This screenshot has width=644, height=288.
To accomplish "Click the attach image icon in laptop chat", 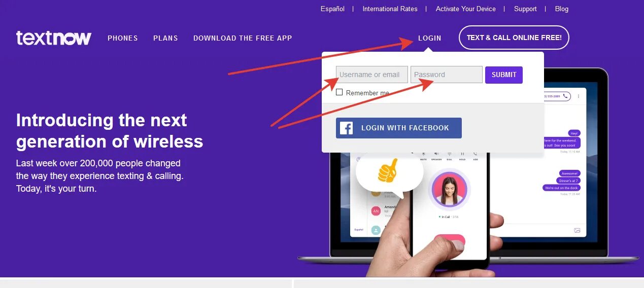I will pos(577,230).
